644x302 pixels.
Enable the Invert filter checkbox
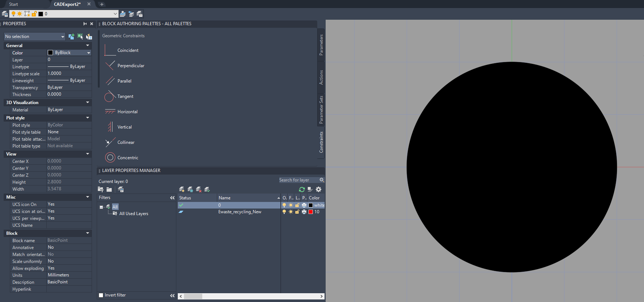pyautogui.click(x=101, y=295)
